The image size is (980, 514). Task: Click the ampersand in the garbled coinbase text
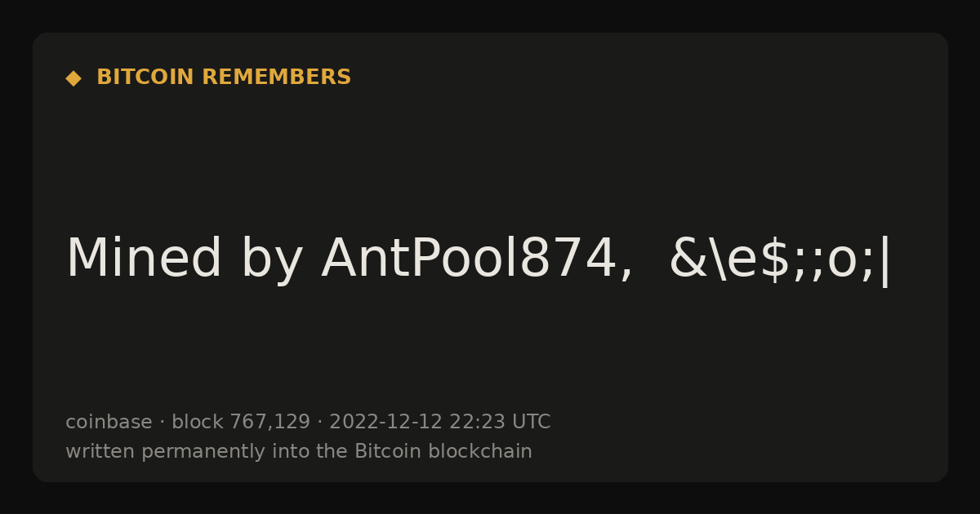click(685, 259)
